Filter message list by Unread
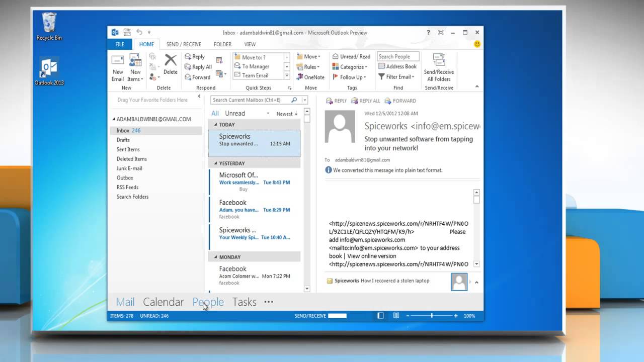 [235, 114]
